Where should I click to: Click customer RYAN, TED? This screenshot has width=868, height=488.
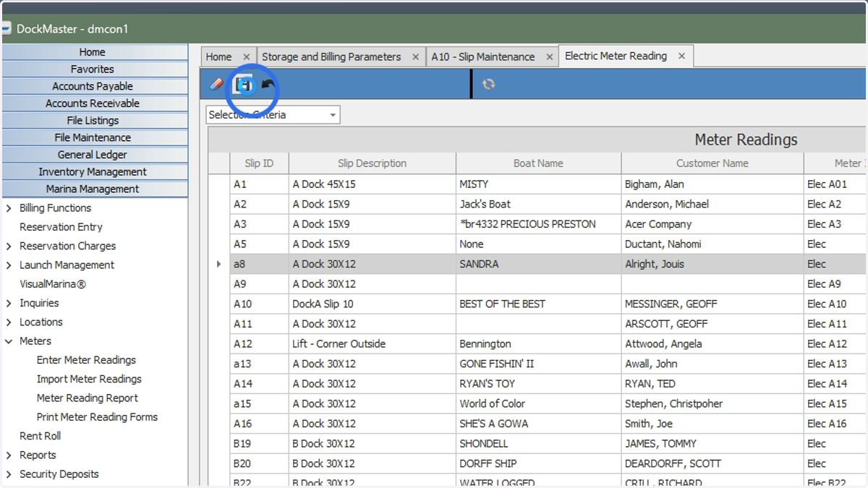712,384
